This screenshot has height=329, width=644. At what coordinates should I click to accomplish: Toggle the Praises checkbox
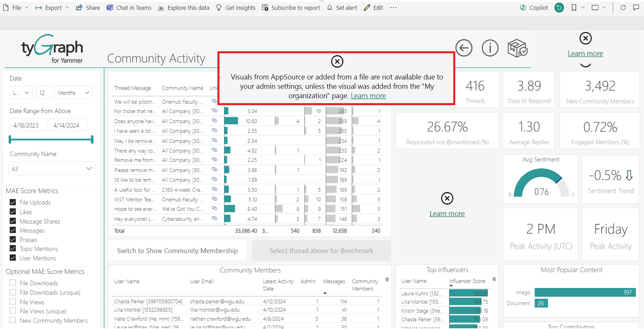coord(13,239)
